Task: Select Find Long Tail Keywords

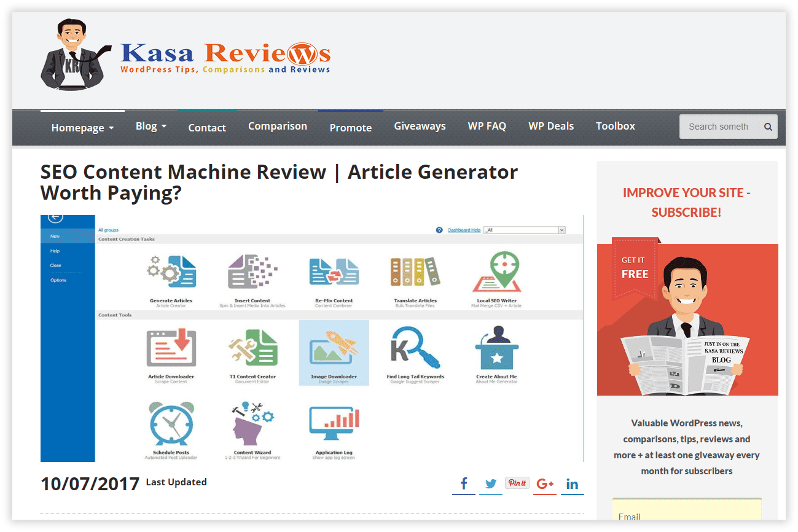Action: [415, 353]
